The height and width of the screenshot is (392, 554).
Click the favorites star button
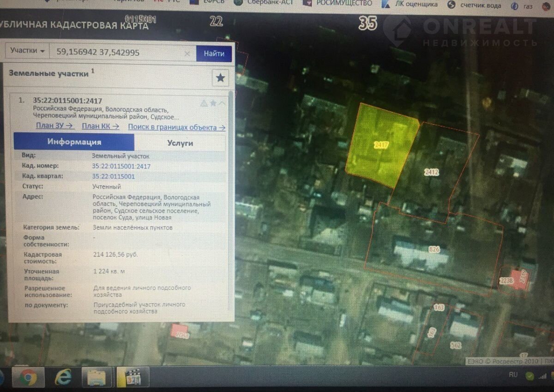click(x=220, y=78)
